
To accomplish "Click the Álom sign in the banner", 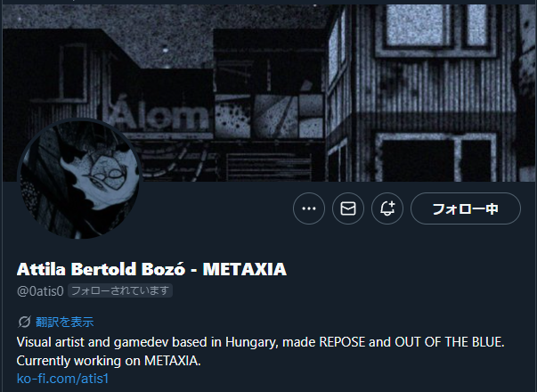I will (x=159, y=115).
